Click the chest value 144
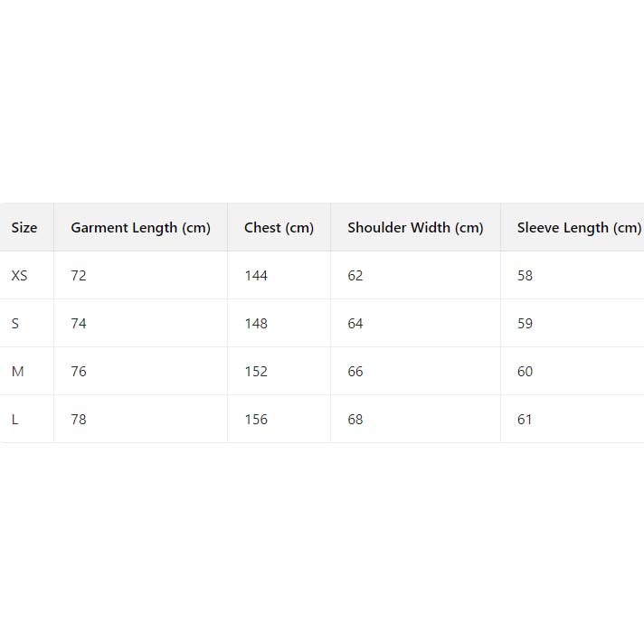This screenshot has height=644, width=644. pos(256,276)
